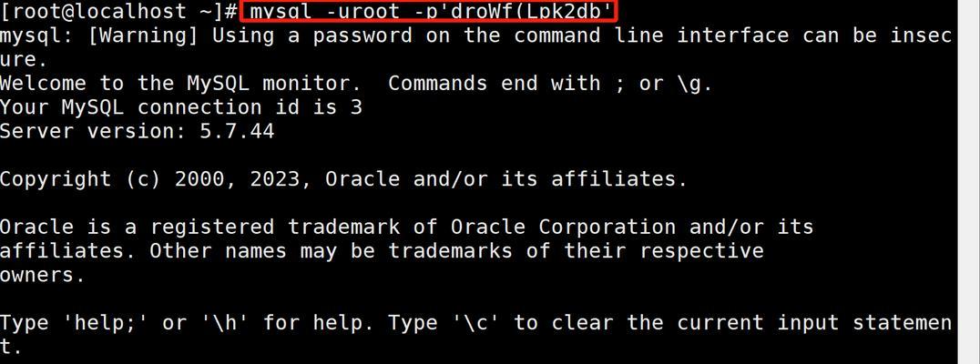
Task: Click the 'clear the current input' text
Action: pos(694,323)
